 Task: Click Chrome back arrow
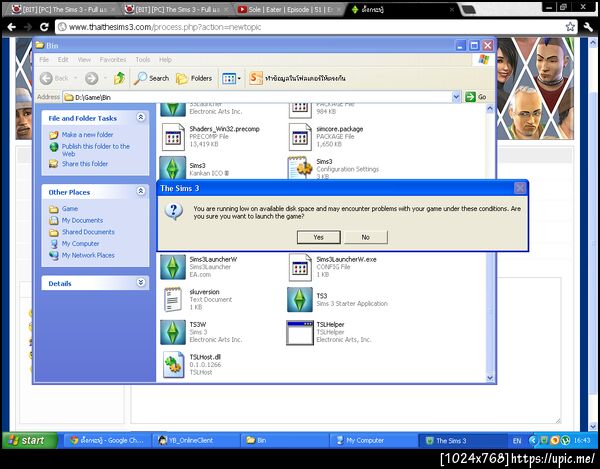pos(11,27)
